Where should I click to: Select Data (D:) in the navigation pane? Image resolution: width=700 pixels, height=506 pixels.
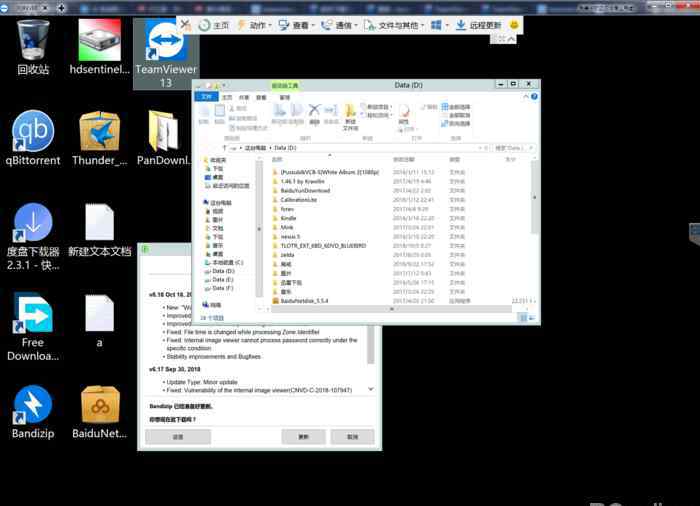click(220, 271)
